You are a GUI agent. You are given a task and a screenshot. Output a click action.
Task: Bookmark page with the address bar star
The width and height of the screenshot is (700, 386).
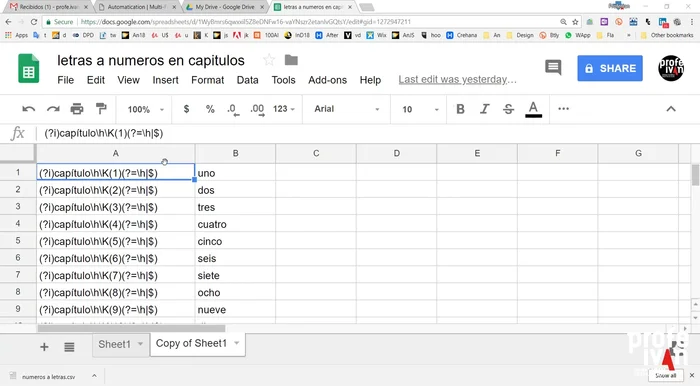point(575,21)
